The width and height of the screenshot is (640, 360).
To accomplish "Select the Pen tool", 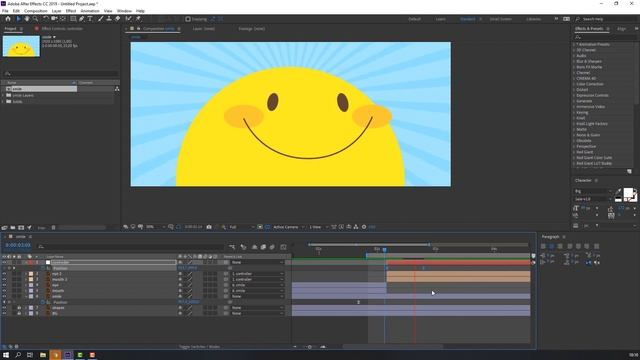I will coord(82,19).
